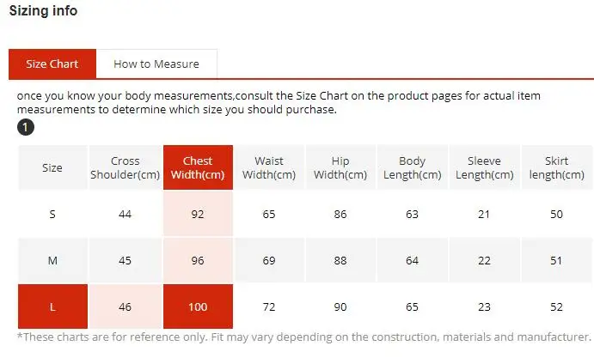Select the 52 skirt length cell
This screenshot has height=364, width=594.
coord(556,306)
